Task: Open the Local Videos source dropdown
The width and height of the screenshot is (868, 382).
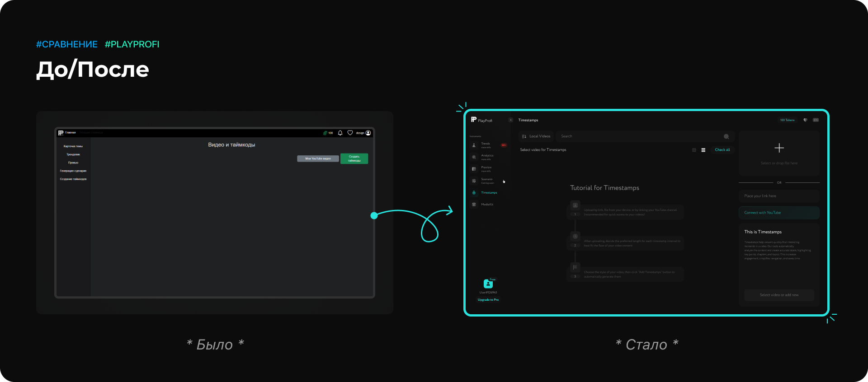Action: click(x=536, y=136)
